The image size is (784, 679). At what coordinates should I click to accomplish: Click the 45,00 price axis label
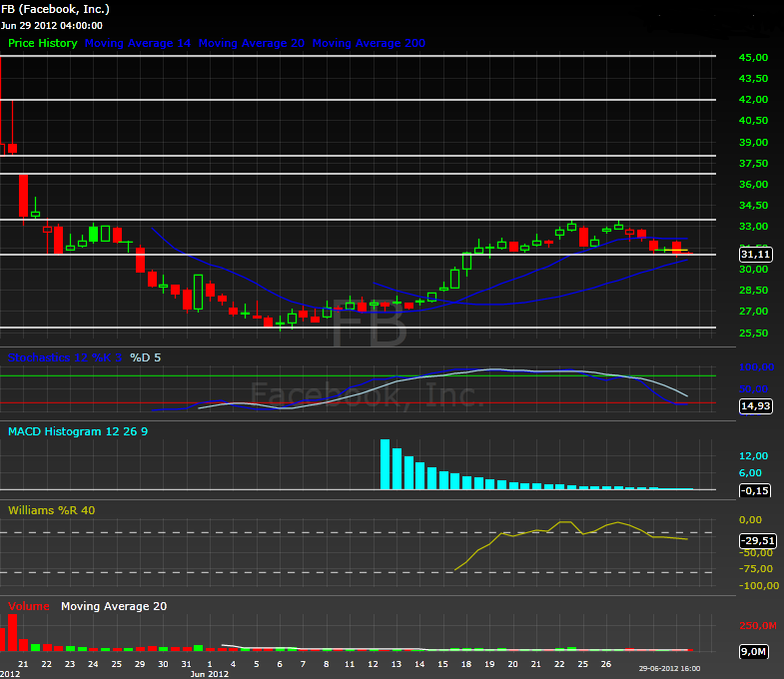click(753, 58)
